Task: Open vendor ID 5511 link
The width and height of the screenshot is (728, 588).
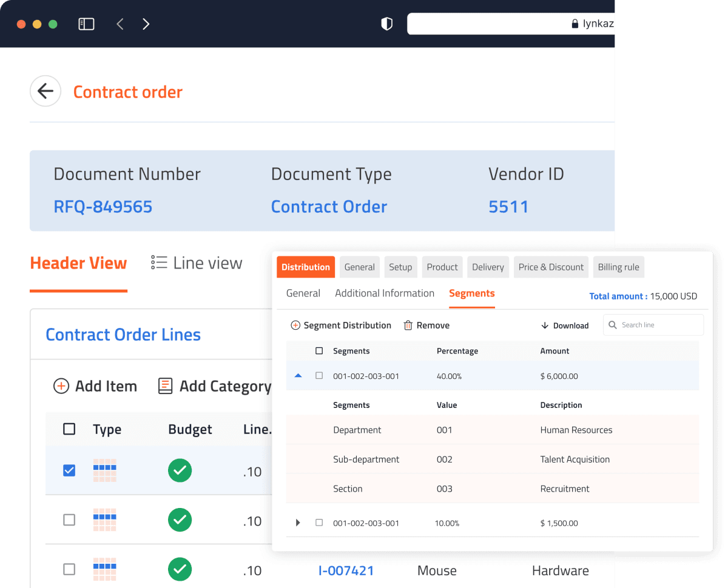Action: (508, 207)
